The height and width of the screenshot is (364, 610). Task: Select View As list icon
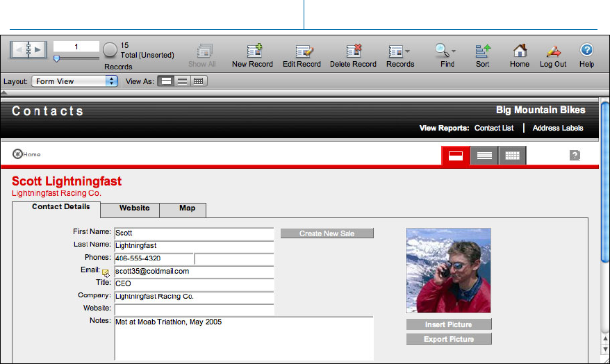(x=183, y=81)
